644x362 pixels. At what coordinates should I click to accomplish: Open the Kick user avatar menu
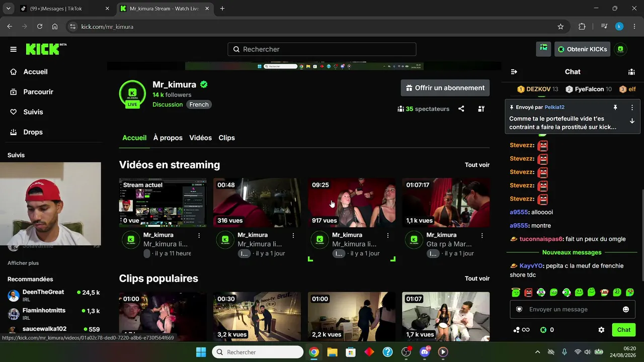coord(620,49)
